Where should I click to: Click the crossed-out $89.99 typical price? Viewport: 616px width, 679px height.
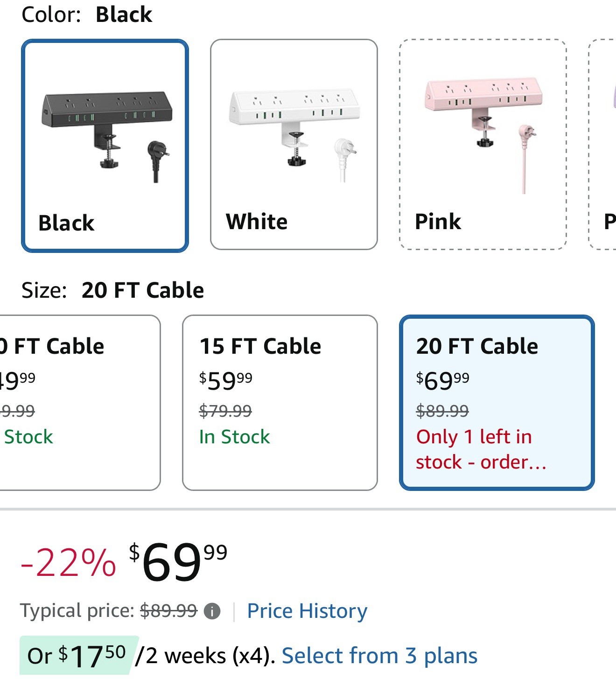tap(168, 611)
